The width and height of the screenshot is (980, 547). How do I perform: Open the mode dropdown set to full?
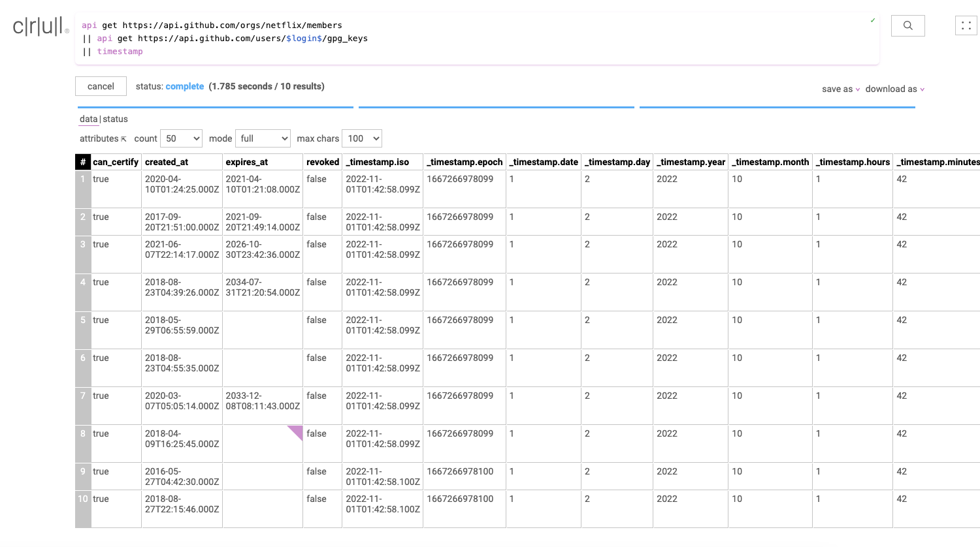point(263,138)
